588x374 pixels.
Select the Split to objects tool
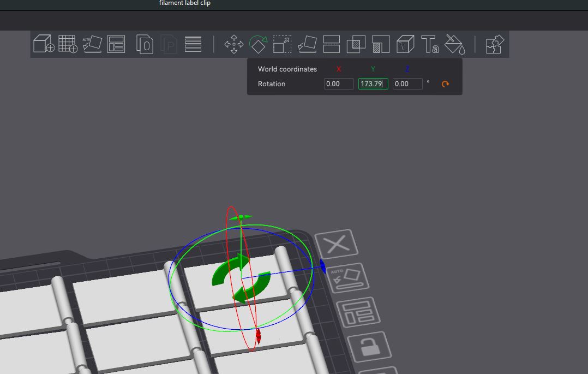pos(145,44)
